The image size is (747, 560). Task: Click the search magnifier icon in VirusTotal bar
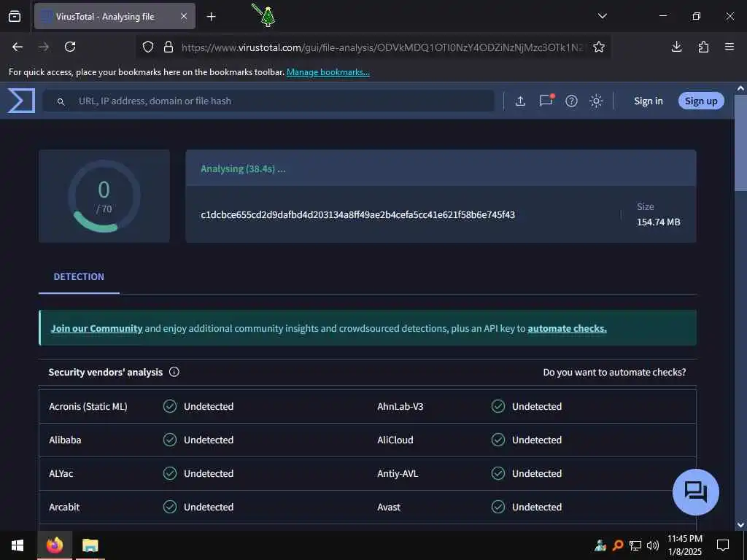61,101
